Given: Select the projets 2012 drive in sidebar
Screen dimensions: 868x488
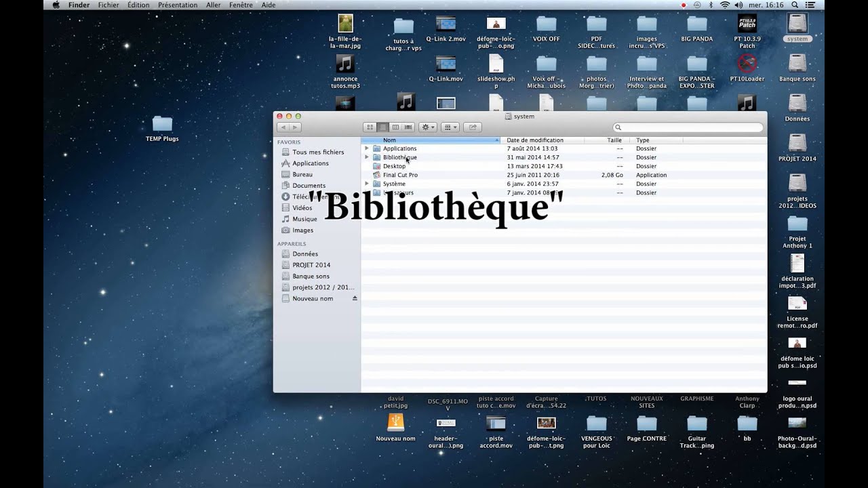Looking at the screenshot, I should click(x=317, y=287).
